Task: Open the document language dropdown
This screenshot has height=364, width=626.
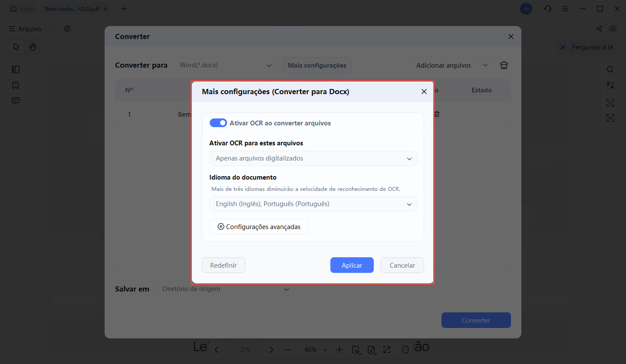Action: (x=313, y=204)
